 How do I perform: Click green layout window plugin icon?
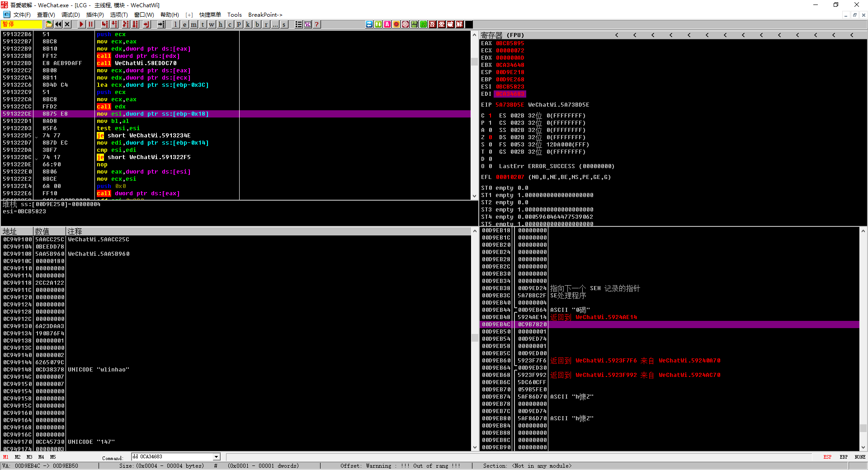(424, 24)
